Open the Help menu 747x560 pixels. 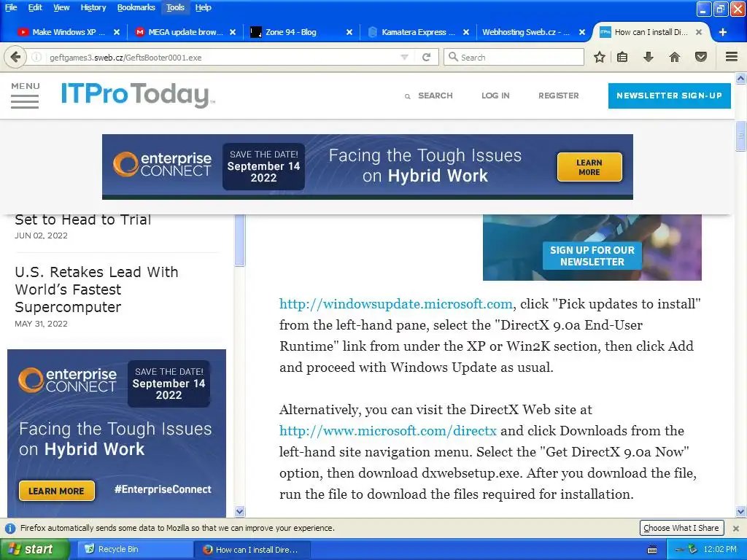tap(204, 7)
